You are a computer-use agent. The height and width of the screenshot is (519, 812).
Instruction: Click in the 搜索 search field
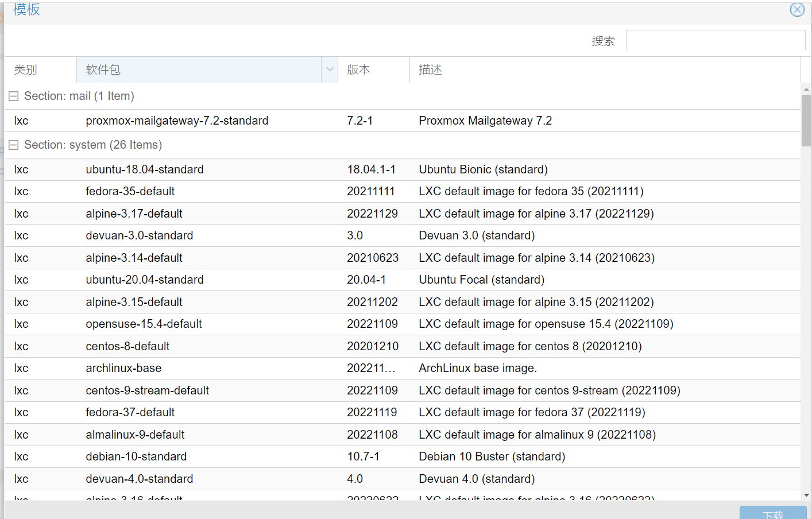pyautogui.click(x=715, y=41)
